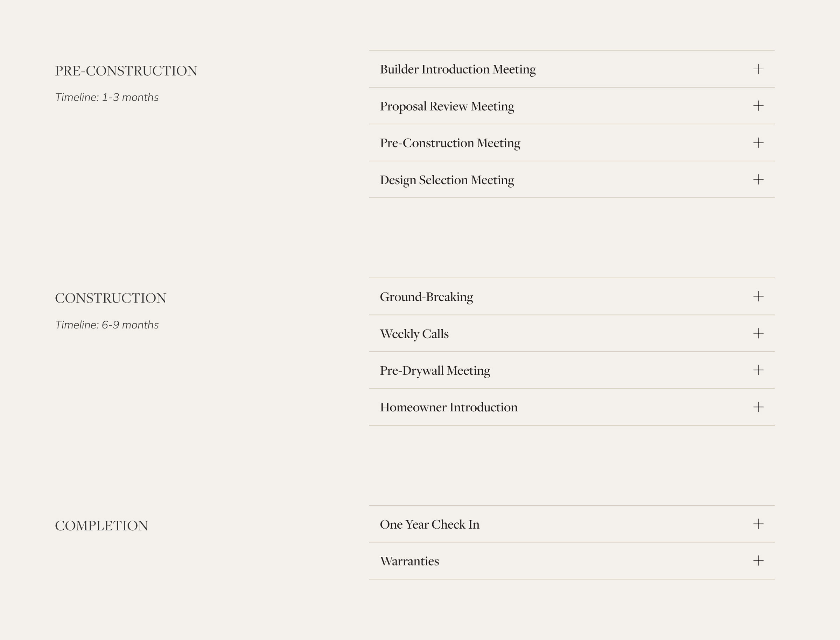Click plus icon beside Design Selection Meeting
This screenshot has height=640, width=840.
click(758, 179)
